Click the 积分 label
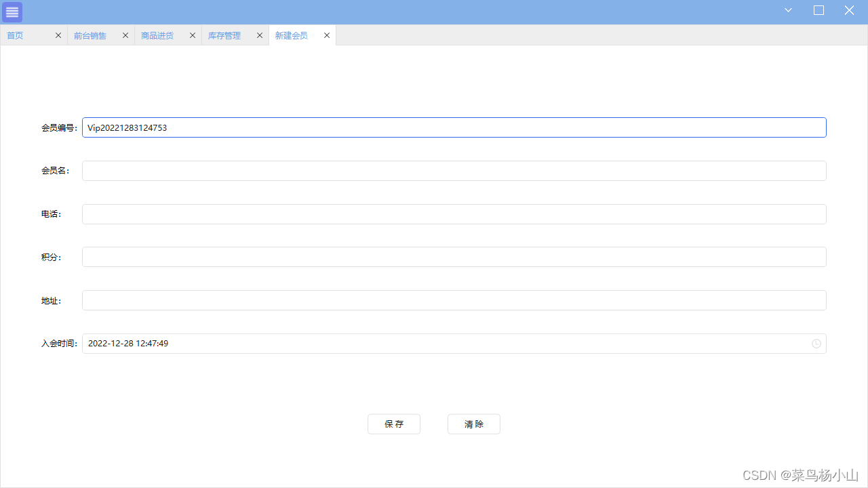 [x=51, y=258]
